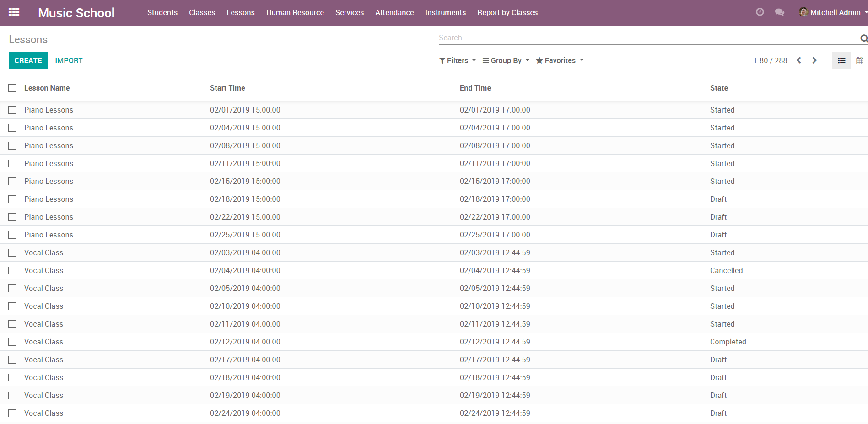Click the CREATE button
The width and height of the screenshot is (868, 424).
point(28,60)
